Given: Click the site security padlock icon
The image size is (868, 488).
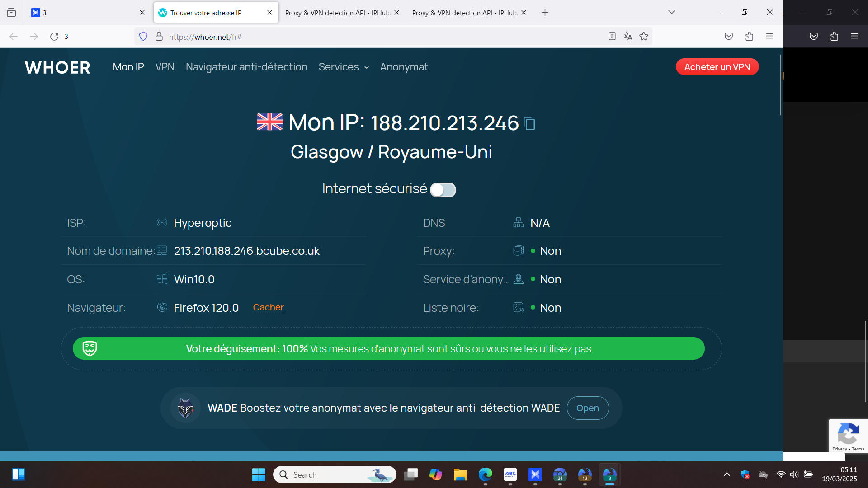Looking at the screenshot, I should tap(159, 37).
